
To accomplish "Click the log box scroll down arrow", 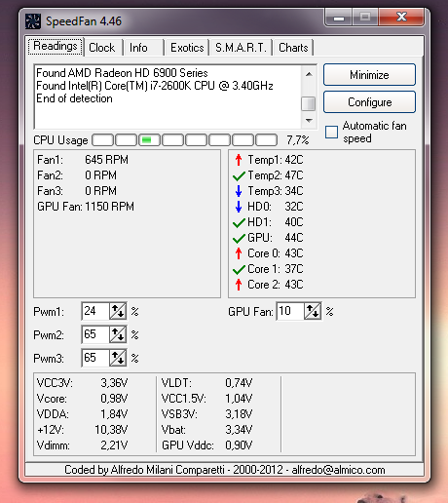I will [309, 121].
